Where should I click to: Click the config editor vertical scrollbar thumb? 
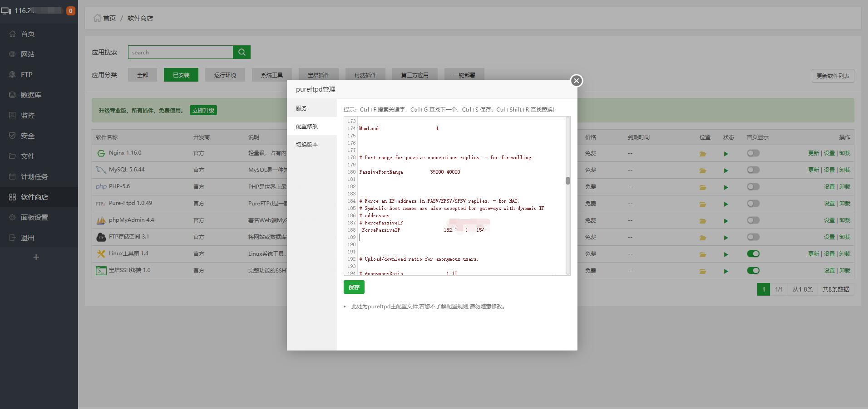567,181
